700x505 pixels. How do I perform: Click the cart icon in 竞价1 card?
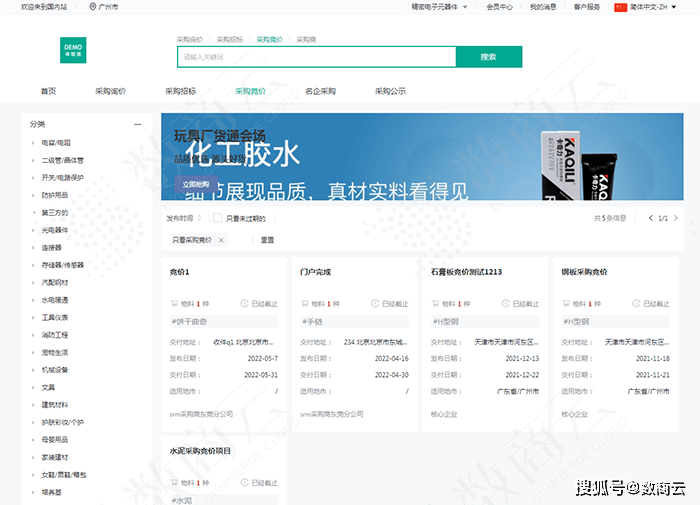pyautogui.click(x=174, y=304)
